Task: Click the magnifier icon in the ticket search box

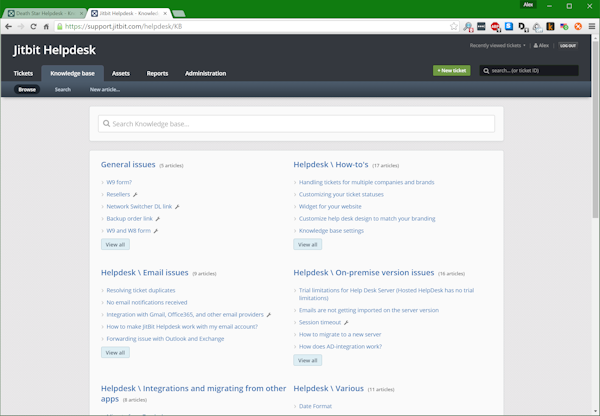Action: [x=486, y=71]
